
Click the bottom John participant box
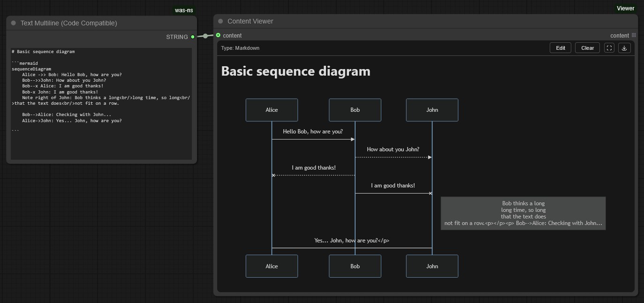(x=432, y=266)
